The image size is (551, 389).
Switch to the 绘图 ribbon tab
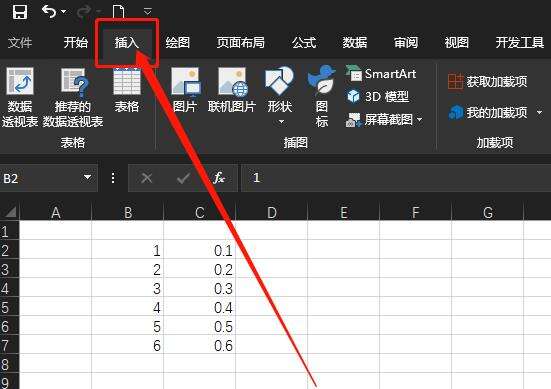[x=178, y=43]
